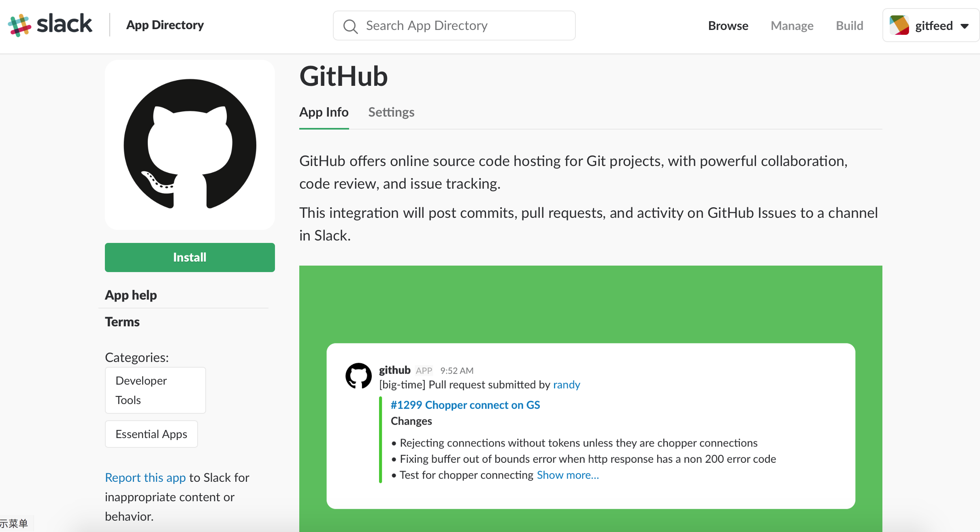The width and height of the screenshot is (980, 532).
Task: Open the Manage menu item
Action: click(792, 26)
